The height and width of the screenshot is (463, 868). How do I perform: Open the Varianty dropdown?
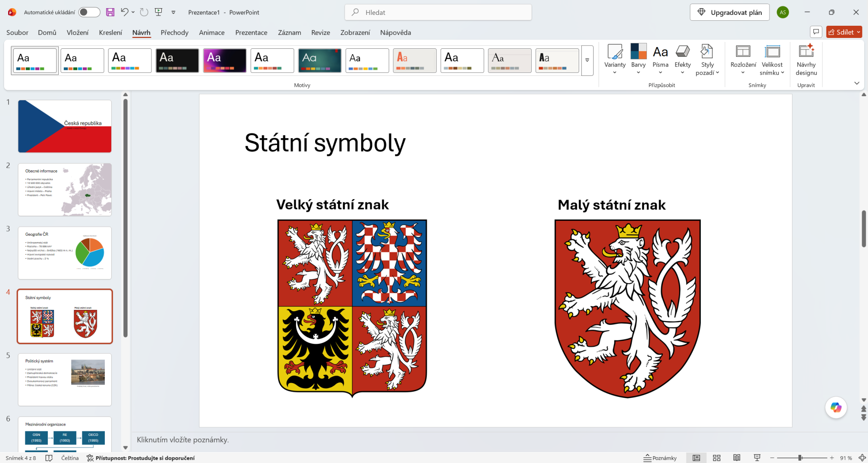point(615,60)
